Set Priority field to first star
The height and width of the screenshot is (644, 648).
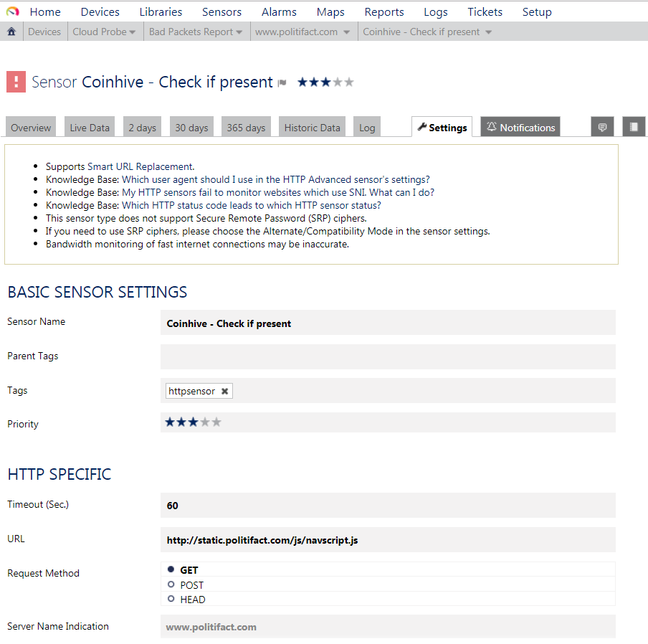170,422
